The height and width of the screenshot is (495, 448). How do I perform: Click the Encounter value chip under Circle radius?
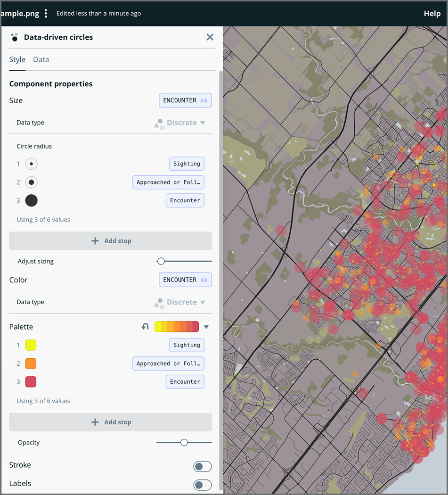click(x=185, y=200)
